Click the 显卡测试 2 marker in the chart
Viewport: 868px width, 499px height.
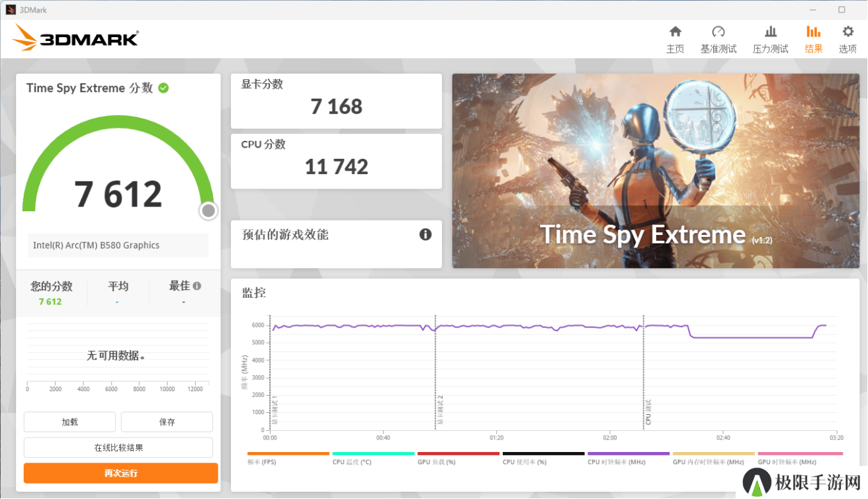439,410
